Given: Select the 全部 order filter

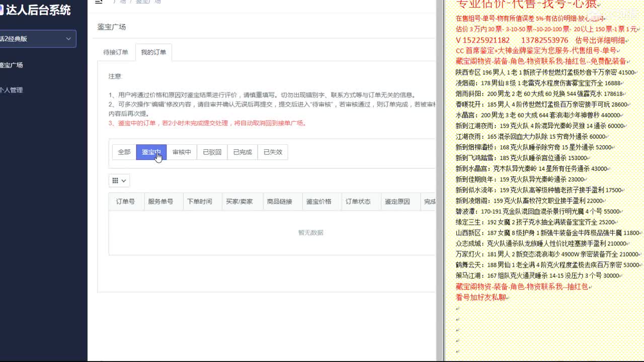Looking at the screenshot, I should [124, 152].
